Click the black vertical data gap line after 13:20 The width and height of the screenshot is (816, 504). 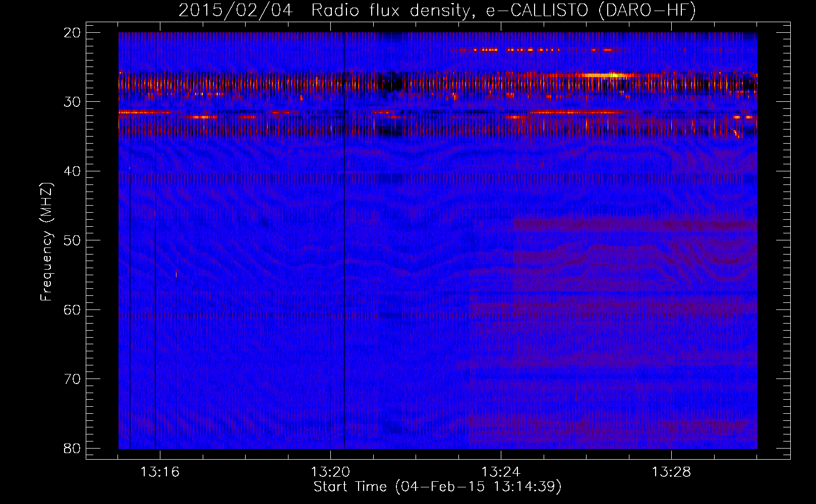click(x=344, y=240)
